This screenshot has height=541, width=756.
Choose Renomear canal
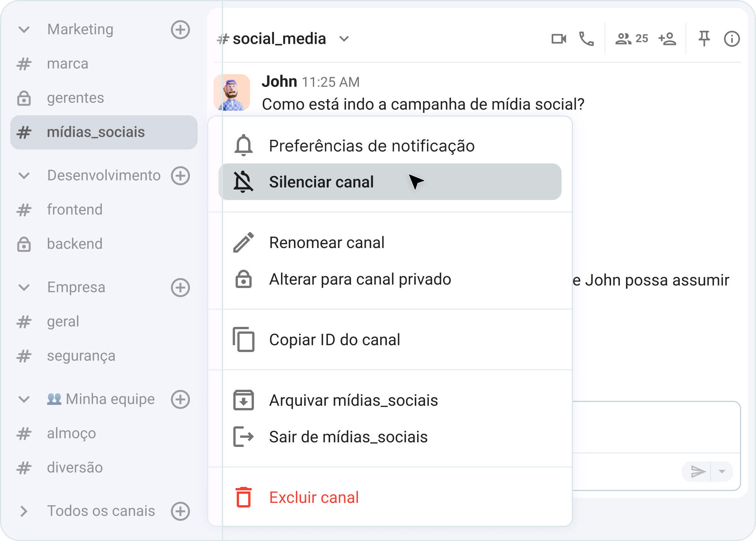390,243
